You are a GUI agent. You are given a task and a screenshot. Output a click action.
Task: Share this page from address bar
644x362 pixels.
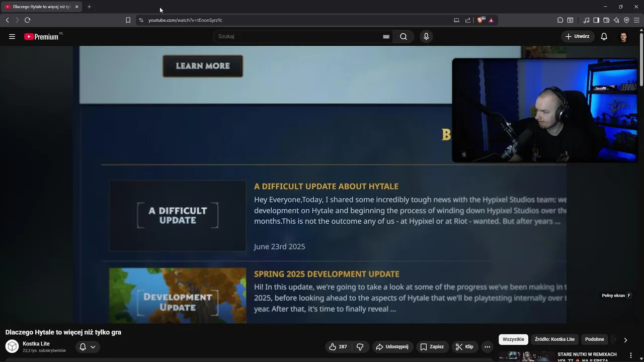468,20
